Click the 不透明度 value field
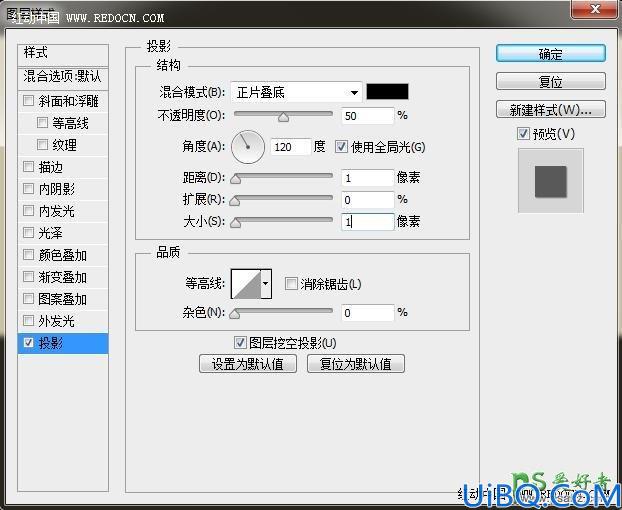This screenshot has width=622, height=510. (x=368, y=116)
